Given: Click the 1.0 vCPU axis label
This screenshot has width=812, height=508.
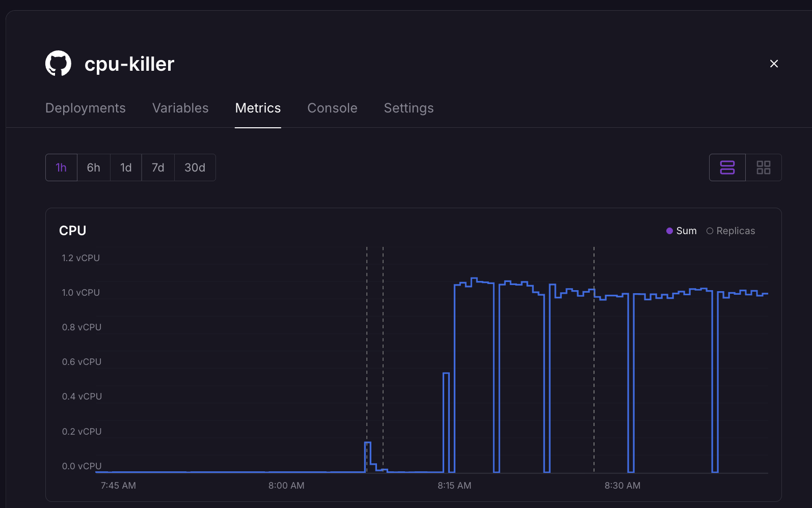Looking at the screenshot, I should [x=81, y=293].
